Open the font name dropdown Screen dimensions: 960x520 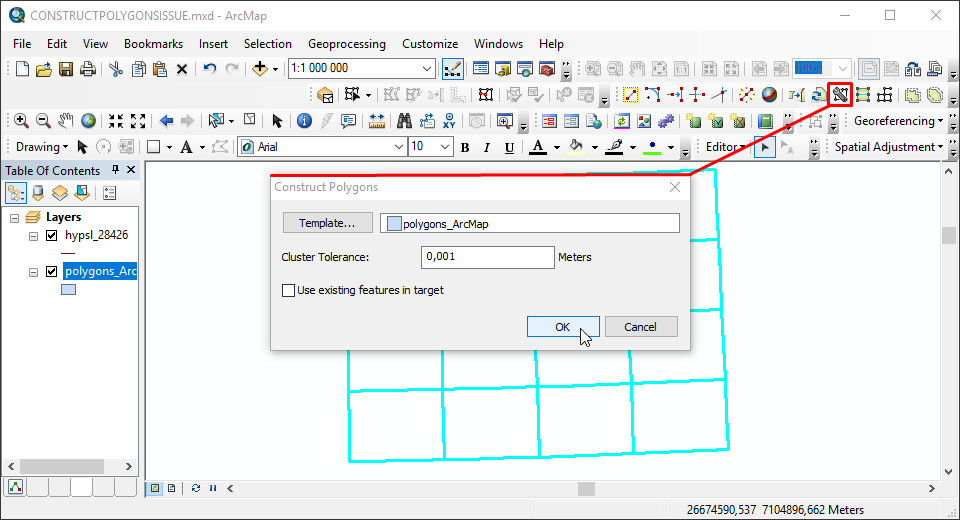click(x=399, y=147)
